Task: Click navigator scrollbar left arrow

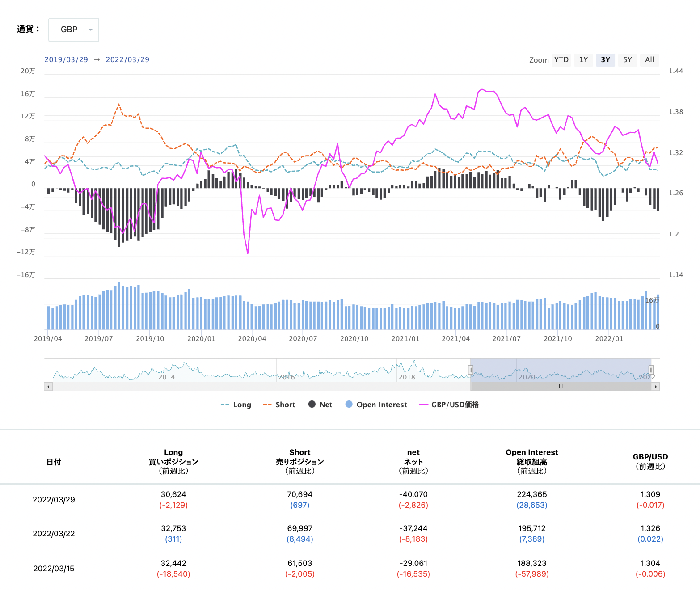Action: pyautogui.click(x=48, y=387)
